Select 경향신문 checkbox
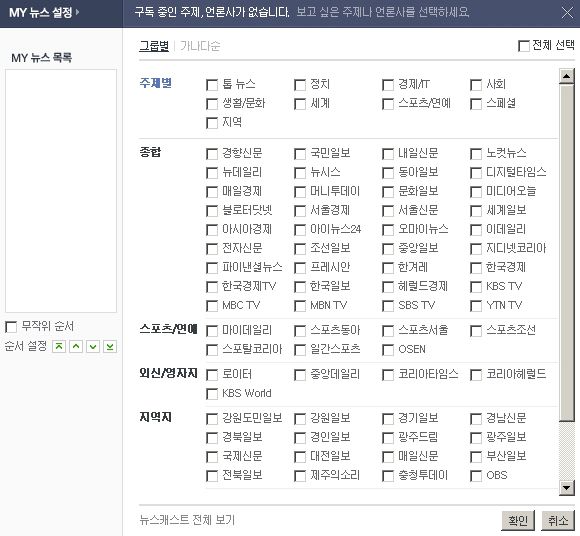Image resolution: width=580 pixels, height=536 pixels. pos(212,154)
